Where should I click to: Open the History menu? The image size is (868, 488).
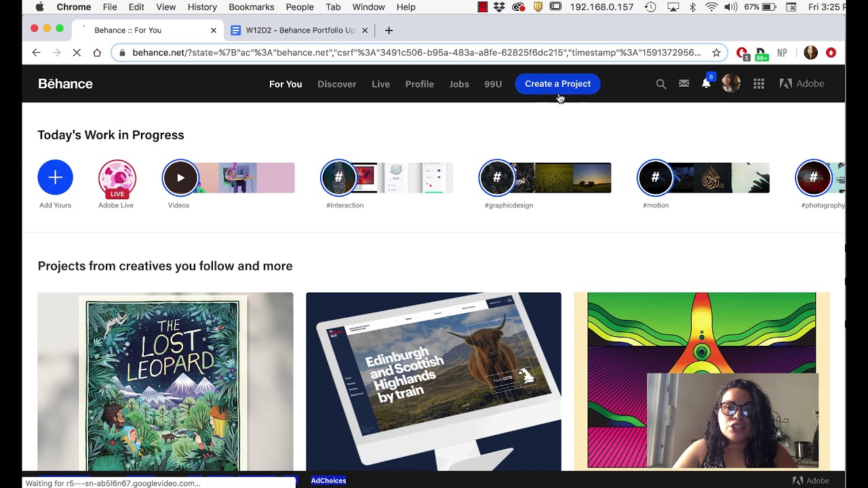coord(202,7)
